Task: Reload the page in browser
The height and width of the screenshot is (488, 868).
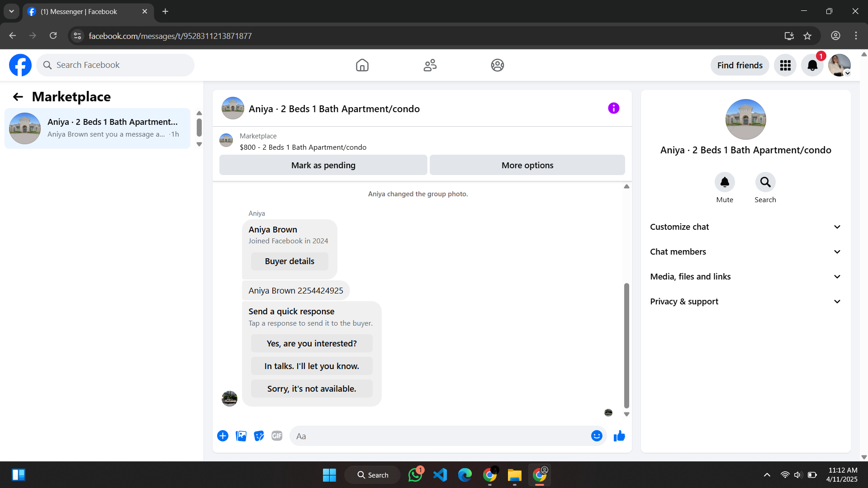Action: [53, 36]
